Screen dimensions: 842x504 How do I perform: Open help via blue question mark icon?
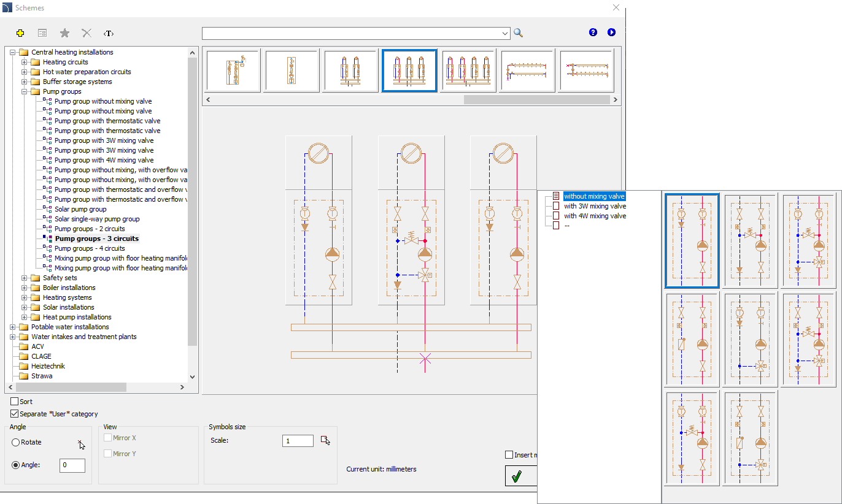(593, 32)
